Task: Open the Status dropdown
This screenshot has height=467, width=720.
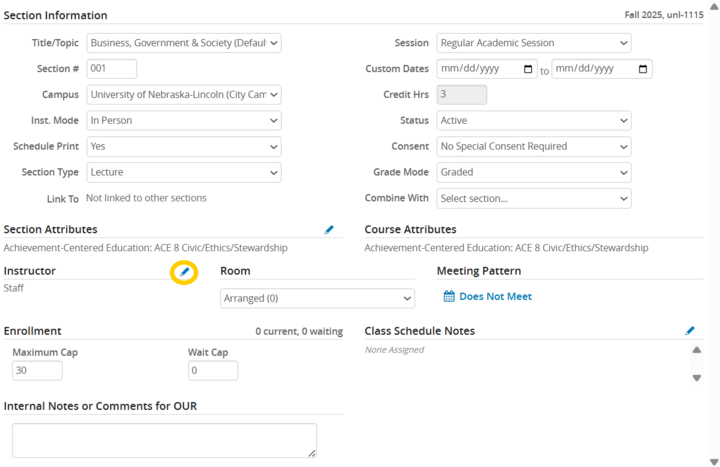Action: click(x=534, y=120)
